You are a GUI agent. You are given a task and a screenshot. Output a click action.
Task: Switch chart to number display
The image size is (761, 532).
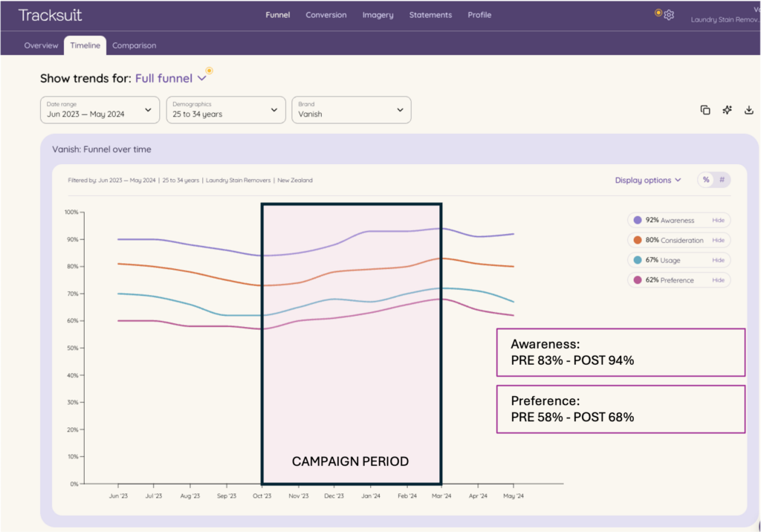click(x=722, y=180)
